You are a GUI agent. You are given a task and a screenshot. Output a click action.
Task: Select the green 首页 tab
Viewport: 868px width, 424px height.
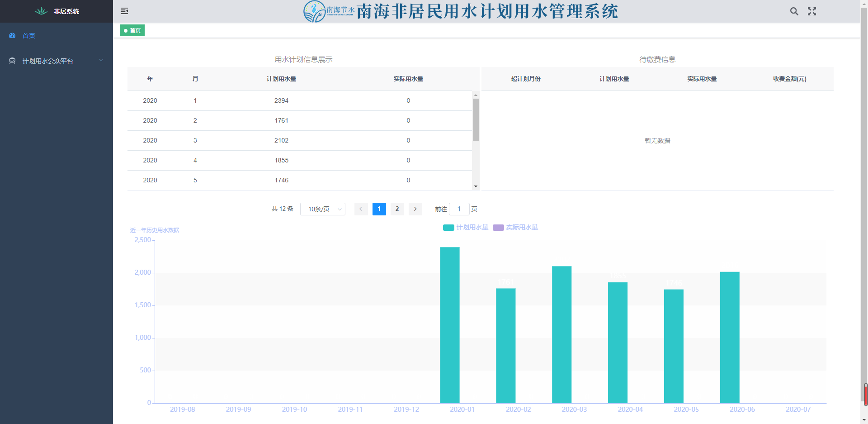point(132,30)
